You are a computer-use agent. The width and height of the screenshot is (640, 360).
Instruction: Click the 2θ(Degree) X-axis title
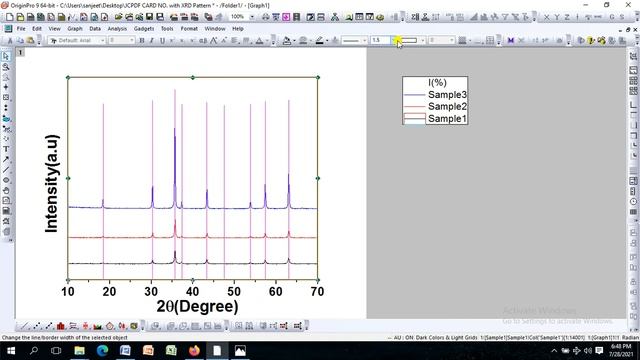pyautogui.click(x=197, y=306)
